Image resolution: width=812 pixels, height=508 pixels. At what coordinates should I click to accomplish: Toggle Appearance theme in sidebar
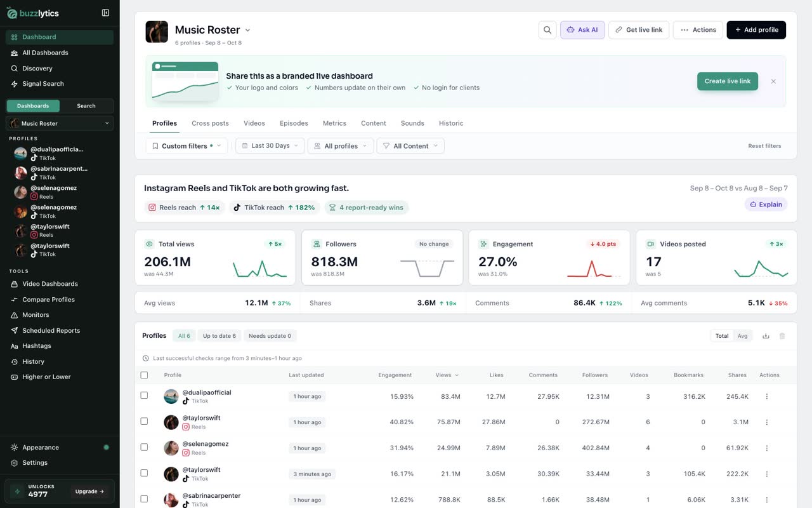60,448
